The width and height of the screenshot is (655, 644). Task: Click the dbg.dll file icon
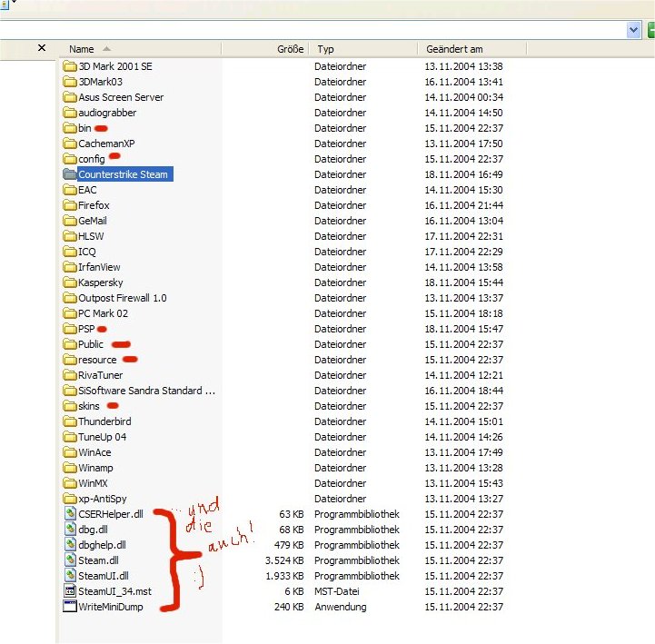[x=70, y=530]
